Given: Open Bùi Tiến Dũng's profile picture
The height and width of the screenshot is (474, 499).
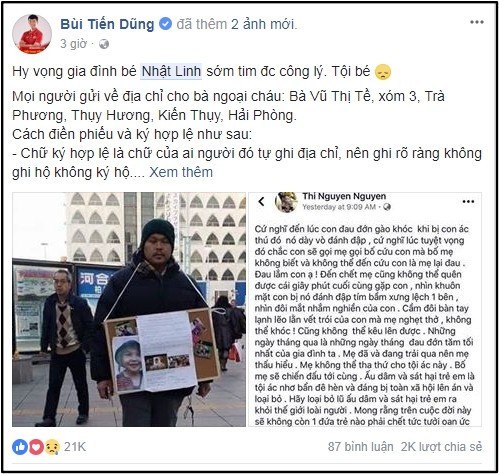Looking at the screenshot, I should (32, 34).
